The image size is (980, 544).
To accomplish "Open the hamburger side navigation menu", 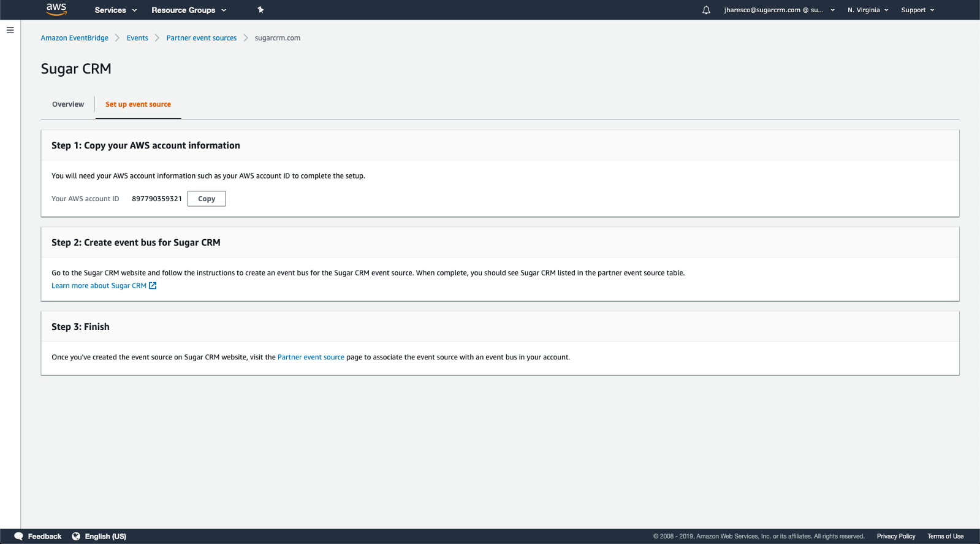I will [10, 30].
